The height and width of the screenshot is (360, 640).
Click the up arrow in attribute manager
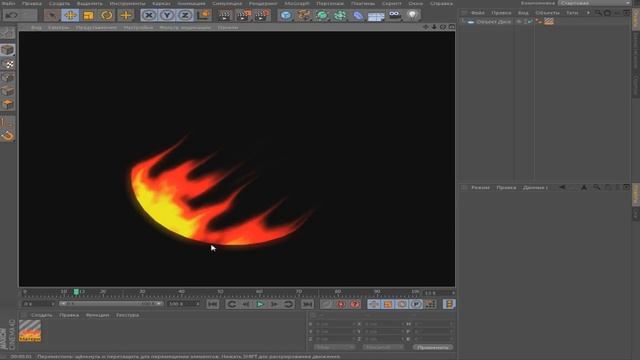click(x=584, y=187)
